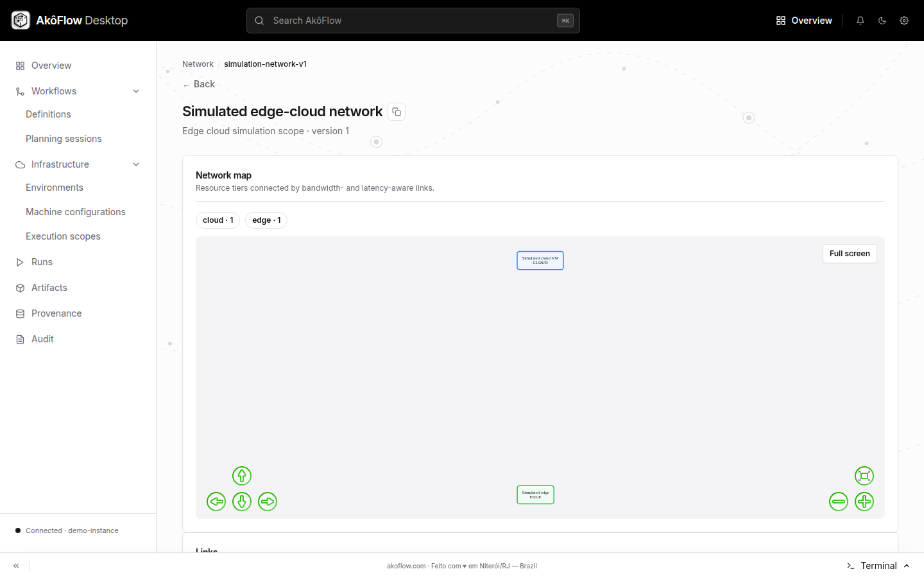
Task: Collapse the sidebar with double-chevron icon
Action: [16, 566]
